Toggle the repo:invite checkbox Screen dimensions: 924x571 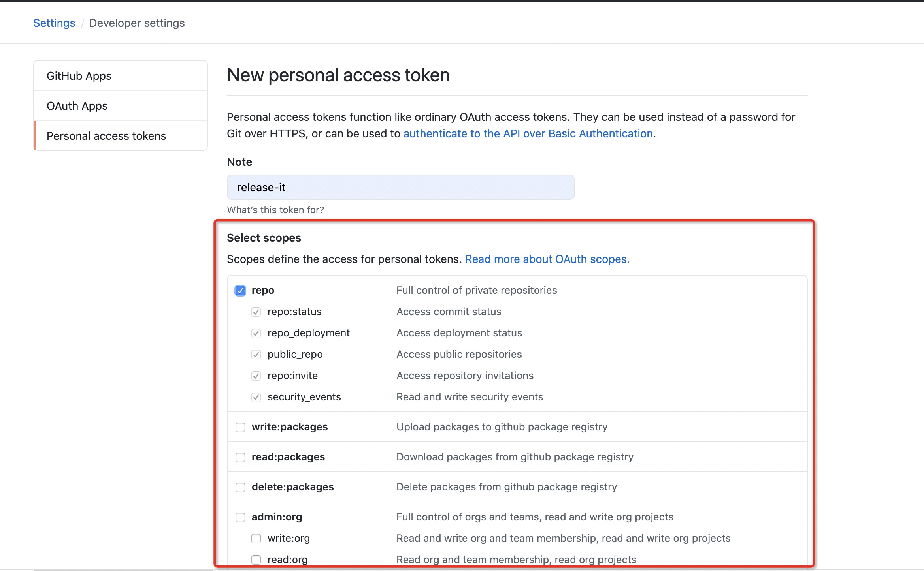click(x=256, y=376)
